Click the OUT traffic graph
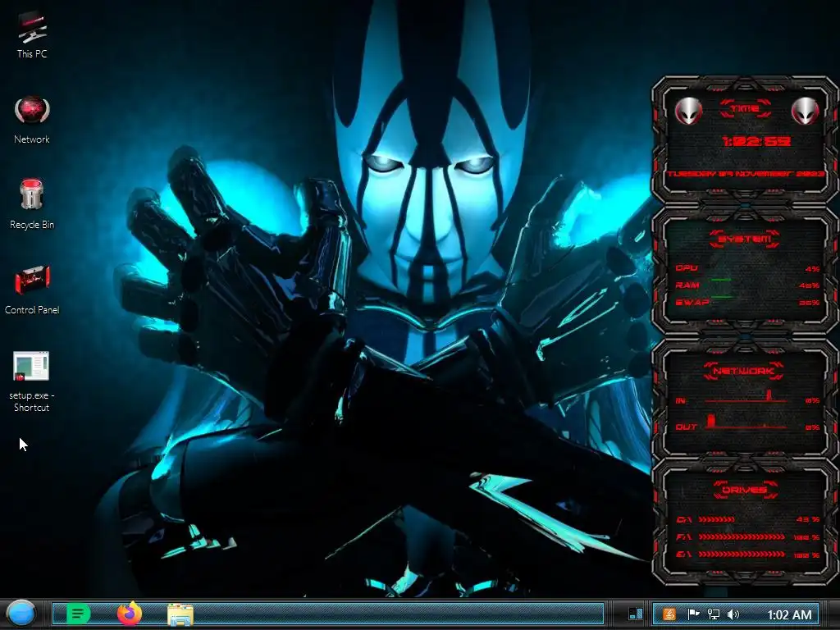Image resolution: width=840 pixels, height=630 pixels. tap(745, 422)
